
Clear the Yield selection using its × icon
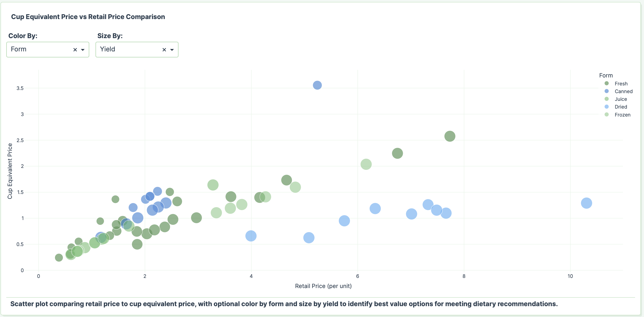point(164,49)
